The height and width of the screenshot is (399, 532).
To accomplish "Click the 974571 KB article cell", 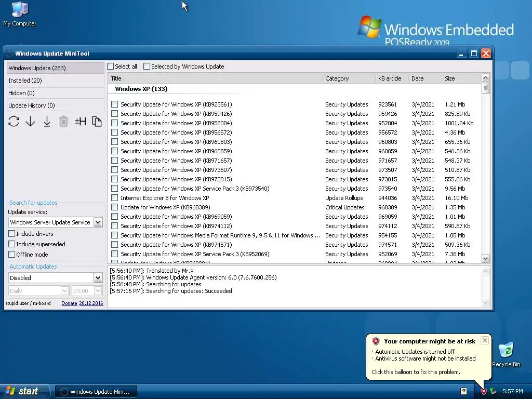I will 388,245.
